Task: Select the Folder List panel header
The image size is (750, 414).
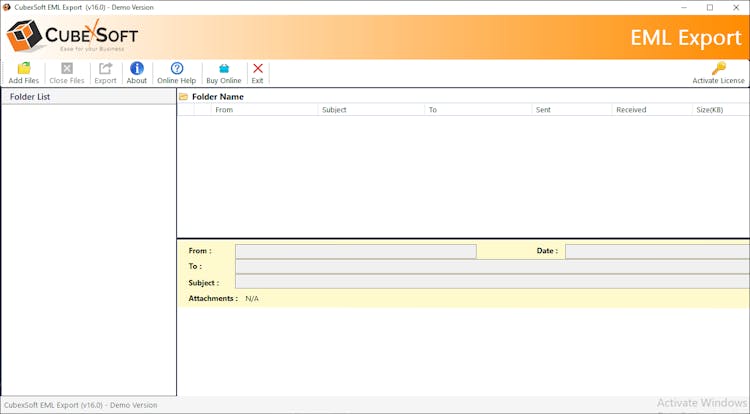Action: point(88,97)
